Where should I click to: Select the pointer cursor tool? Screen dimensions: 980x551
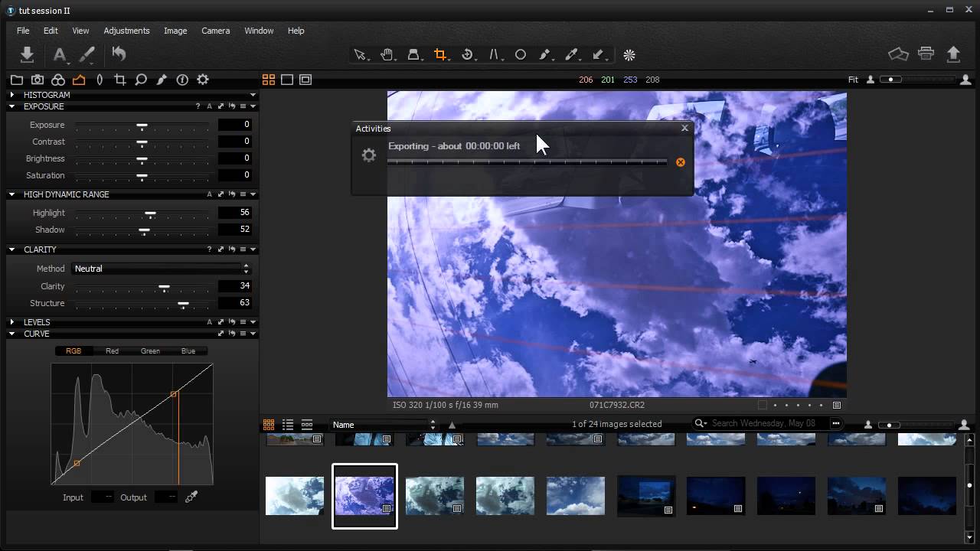click(x=360, y=54)
